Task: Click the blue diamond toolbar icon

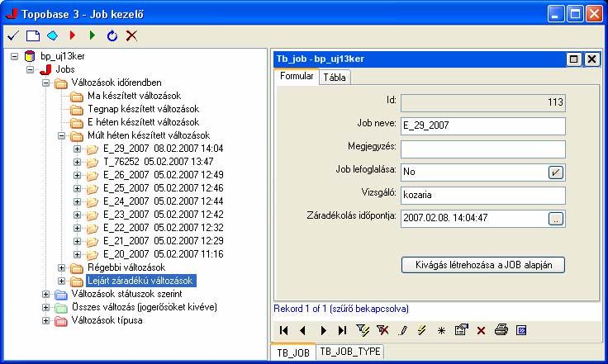Action: pyautogui.click(x=52, y=36)
